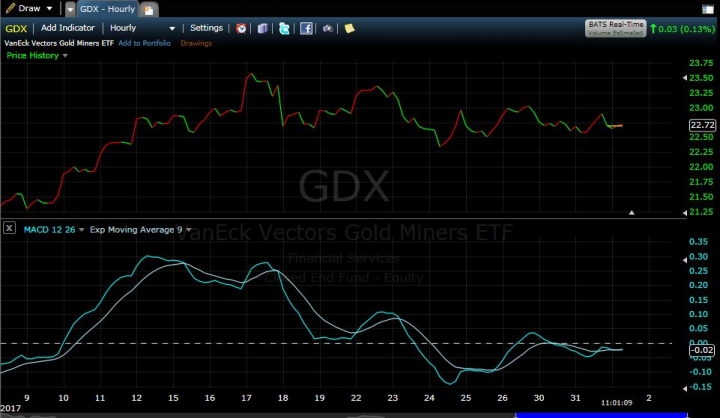Viewport: 720px width, 418px height.
Task: Click the axis arrow beside 0.30
Action: pyautogui.click(x=685, y=260)
